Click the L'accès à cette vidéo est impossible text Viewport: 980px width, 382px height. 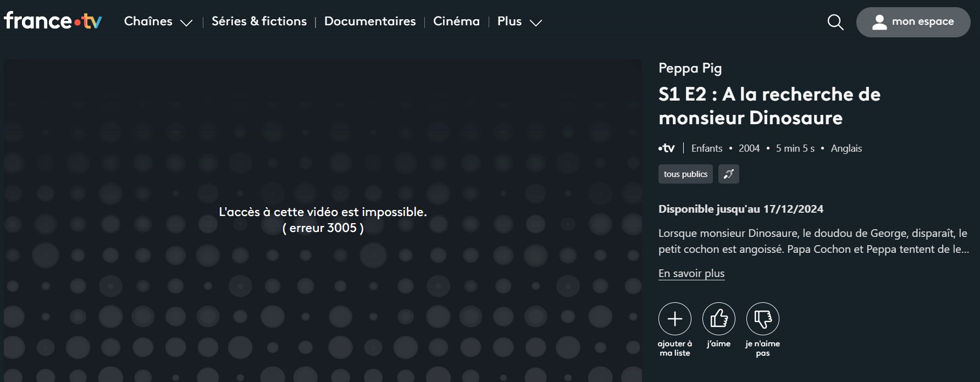pyautogui.click(x=323, y=212)
